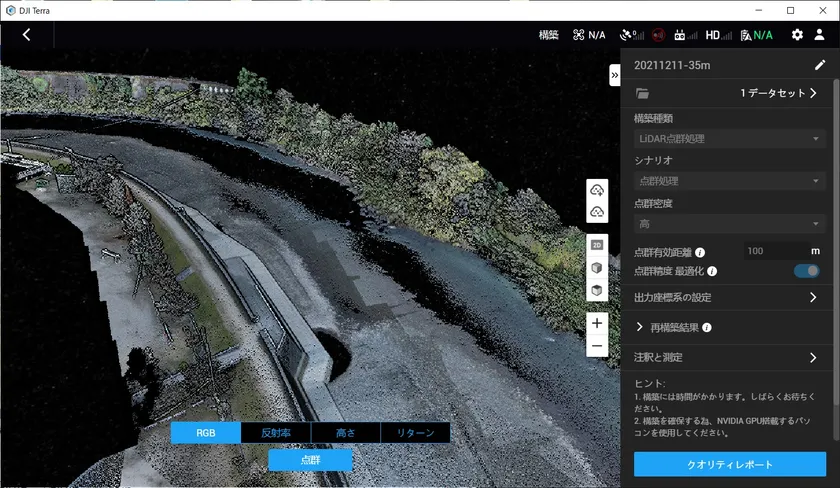Viewport: 840px width, 488px height.
Task: Click the increase point size cloud icon
Action: coord(597,190)
